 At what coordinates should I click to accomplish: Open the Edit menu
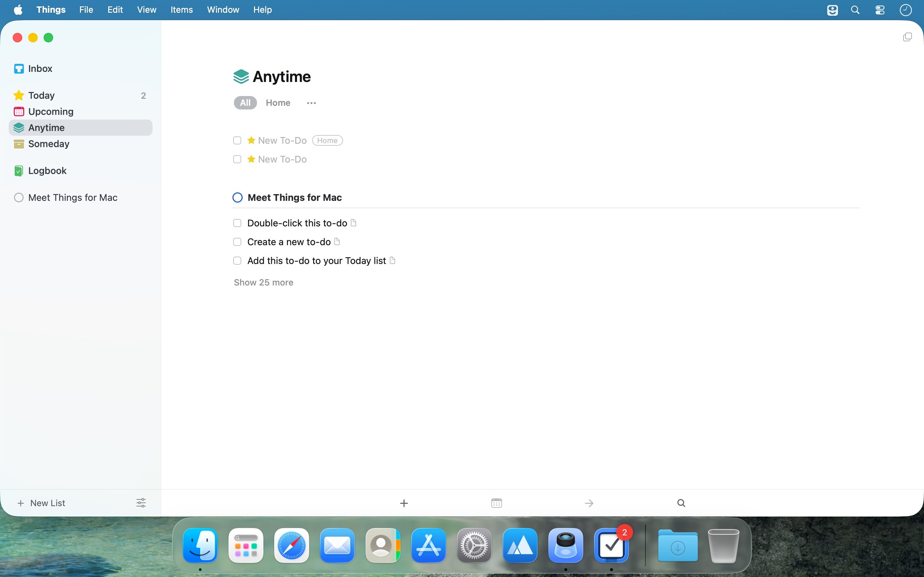pyautogui.click(x=115, y=9)
